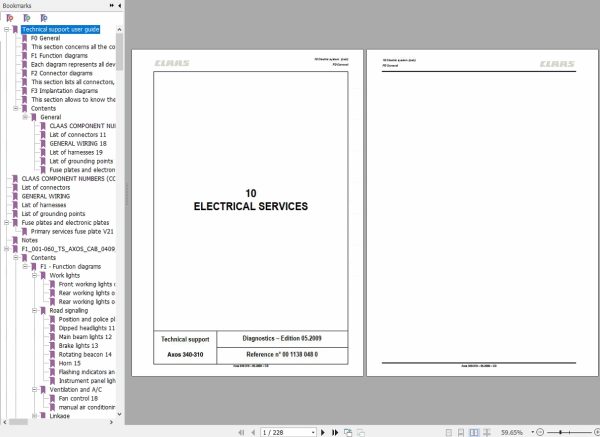Click the zoom out minus button
The width and height of the screenshot is (600, 437).
click(x=540, y=432)
